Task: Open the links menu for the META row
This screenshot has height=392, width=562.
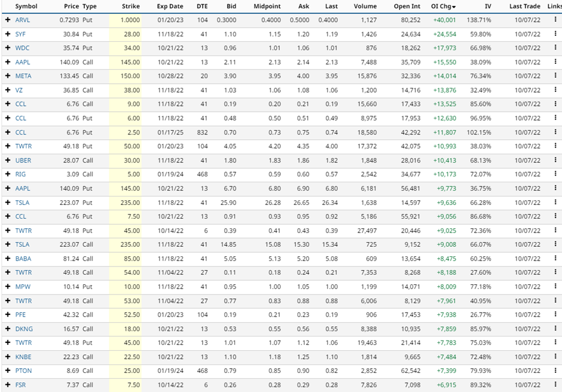Action: pyautogui.click(x=555, y=76)
